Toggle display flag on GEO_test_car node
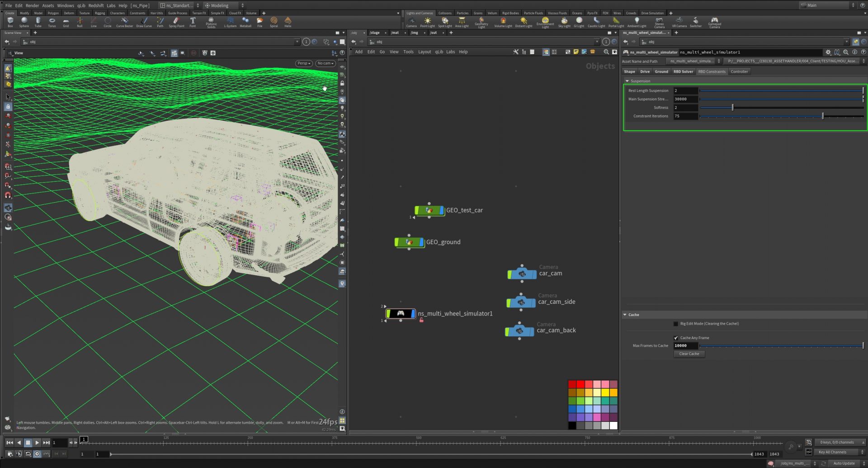Screen dimensions: 868x468 point(442,211)
